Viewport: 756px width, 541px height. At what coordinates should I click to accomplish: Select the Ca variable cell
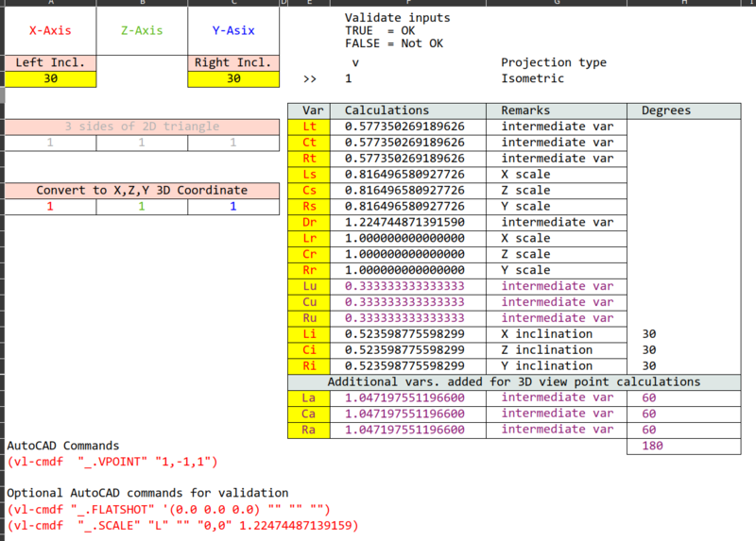pos(309,414)
